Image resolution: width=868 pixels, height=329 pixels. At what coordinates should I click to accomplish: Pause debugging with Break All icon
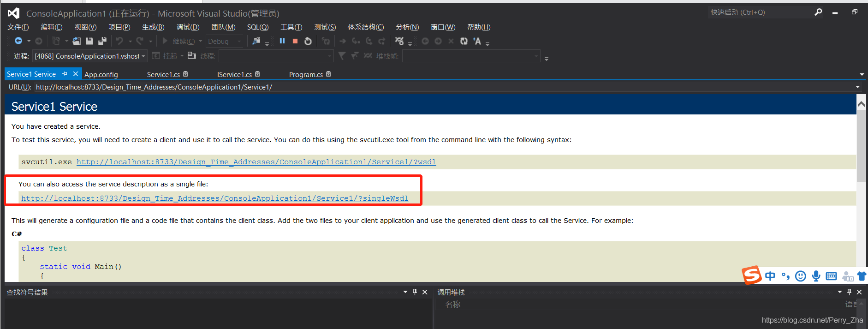click(282, 41)
